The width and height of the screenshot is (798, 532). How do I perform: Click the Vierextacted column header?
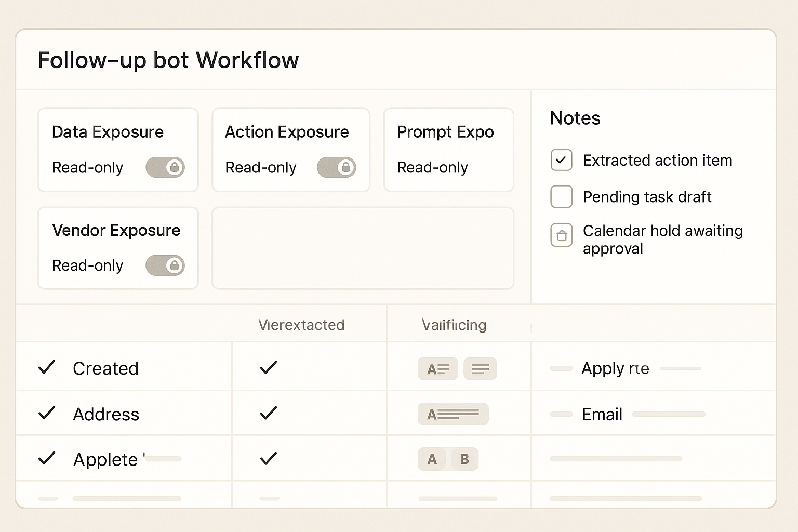tap(301, 325)
